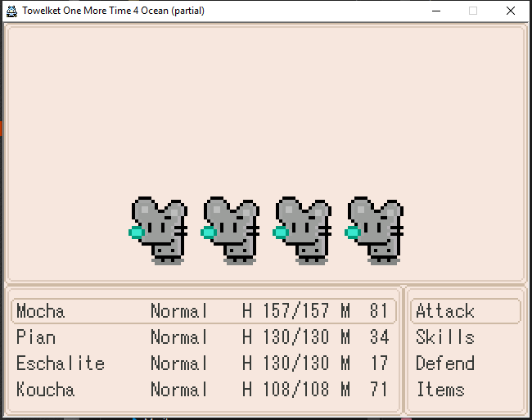The height and width of the screenshot is (420, 532).
Task: Target the first mouse enemy from left
Action: click(158, 231)
